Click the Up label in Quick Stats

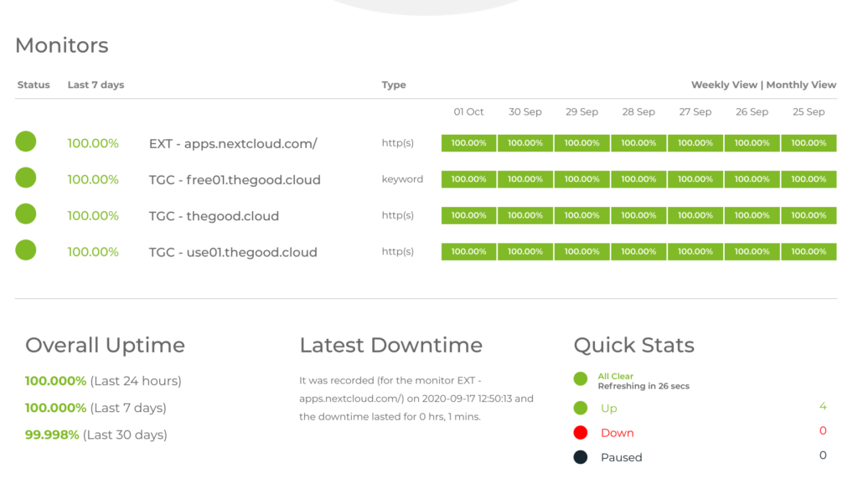click(x=609, y=409)
